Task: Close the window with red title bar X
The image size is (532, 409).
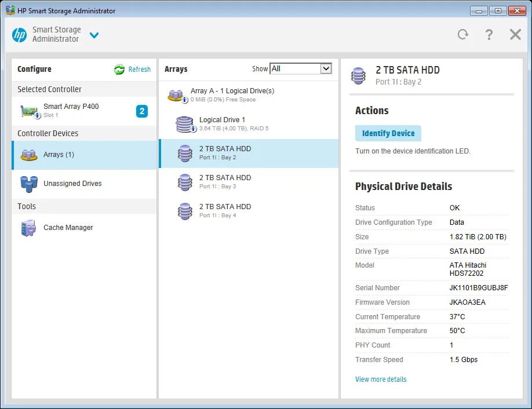Action: pos(517,11)
